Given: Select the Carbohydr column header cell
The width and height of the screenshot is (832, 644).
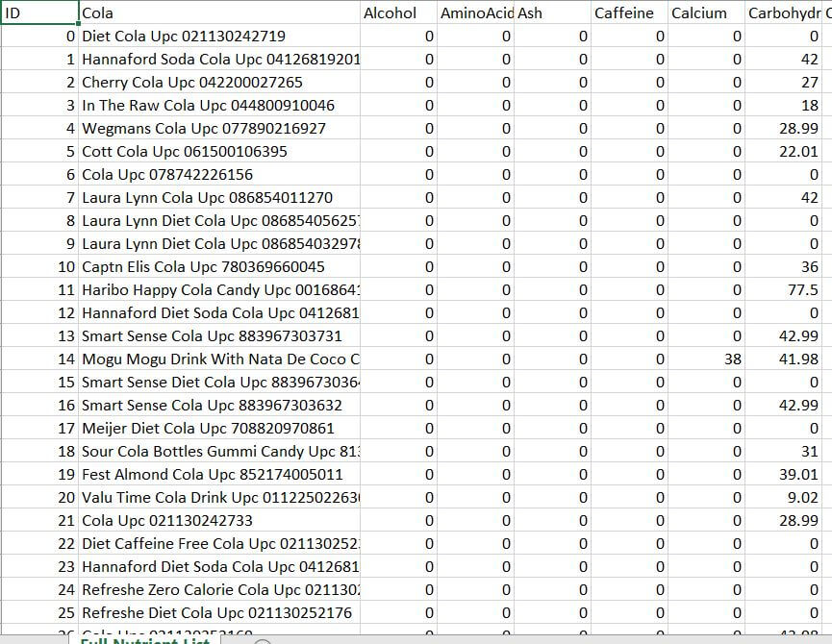Looking at the screenshot, I should pyautogui.click(x=783, y=12).
